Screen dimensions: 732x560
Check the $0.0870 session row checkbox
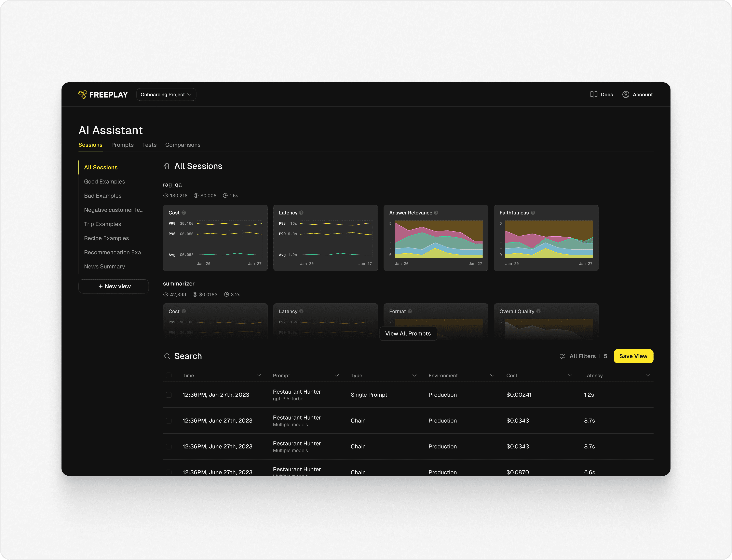point(169,472)
